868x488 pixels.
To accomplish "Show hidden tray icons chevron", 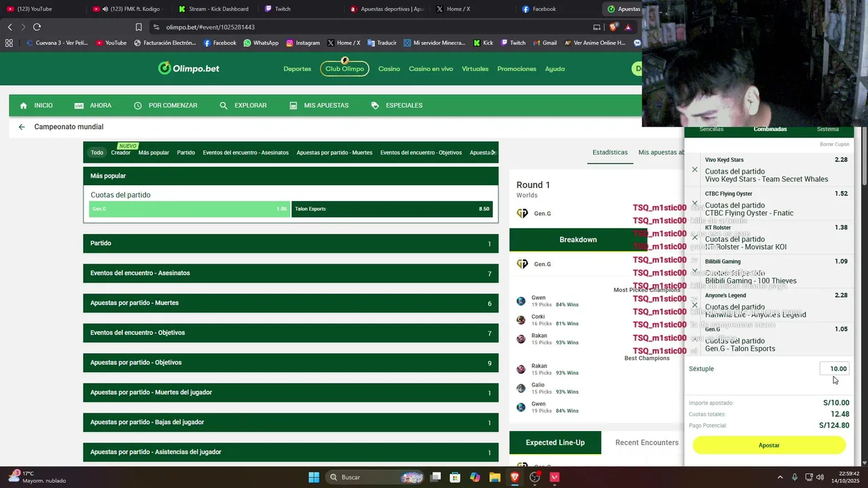I will (781, 477).
